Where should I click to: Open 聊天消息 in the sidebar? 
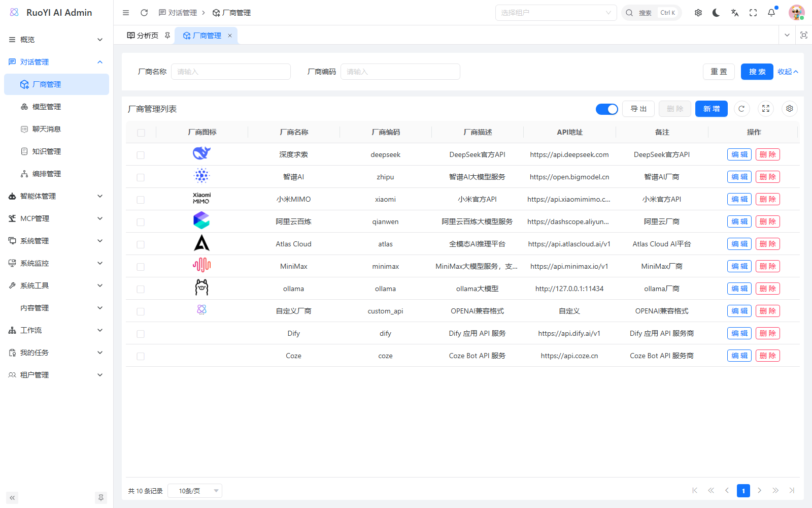pos(56,129)
